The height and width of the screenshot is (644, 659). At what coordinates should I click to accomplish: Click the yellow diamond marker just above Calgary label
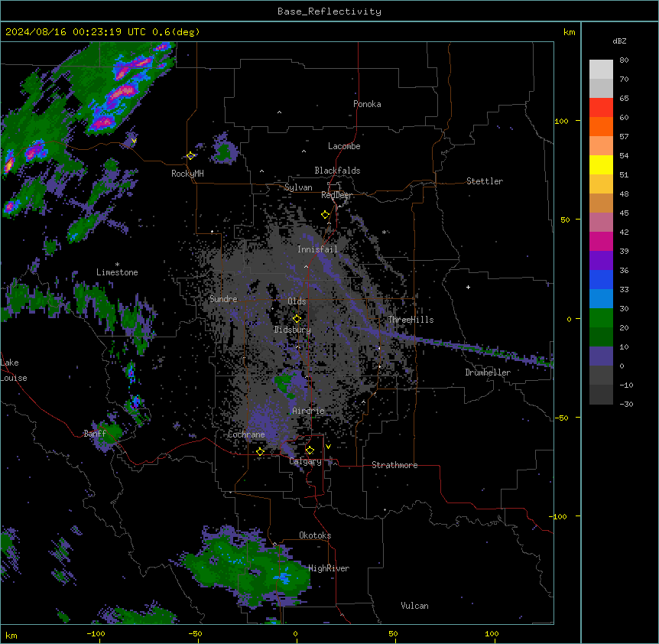coord(310,450)
